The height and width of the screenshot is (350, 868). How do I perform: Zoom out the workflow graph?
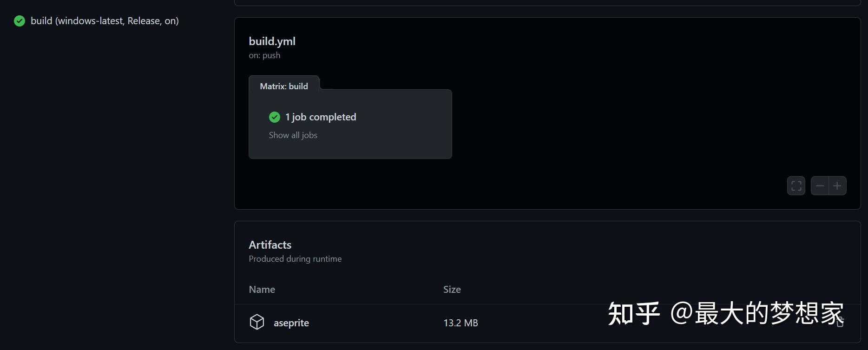(x=820, y=186)
